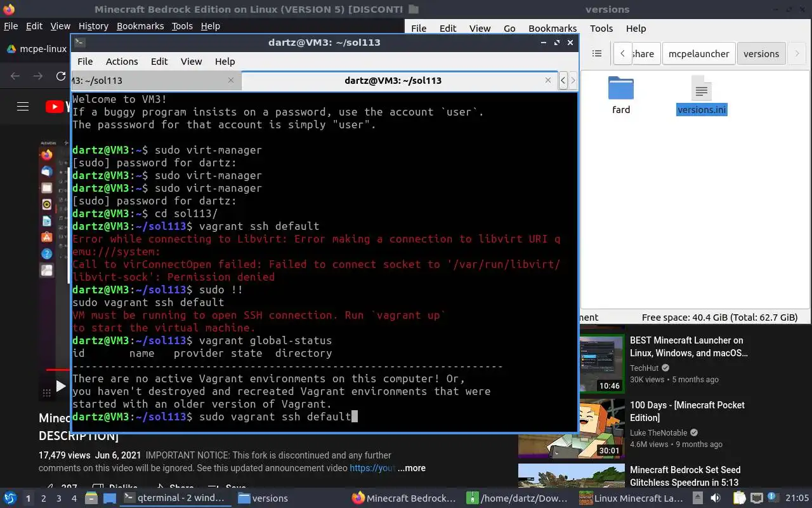Click the notification icon in tray

(x=772, y=498)
